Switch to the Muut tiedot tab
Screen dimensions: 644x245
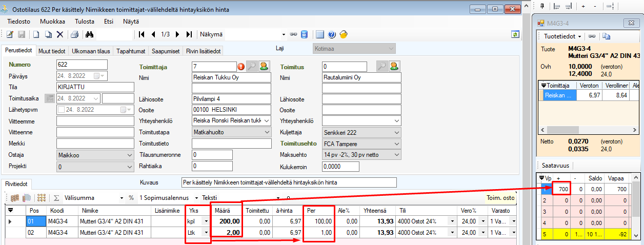coord(52,51)
